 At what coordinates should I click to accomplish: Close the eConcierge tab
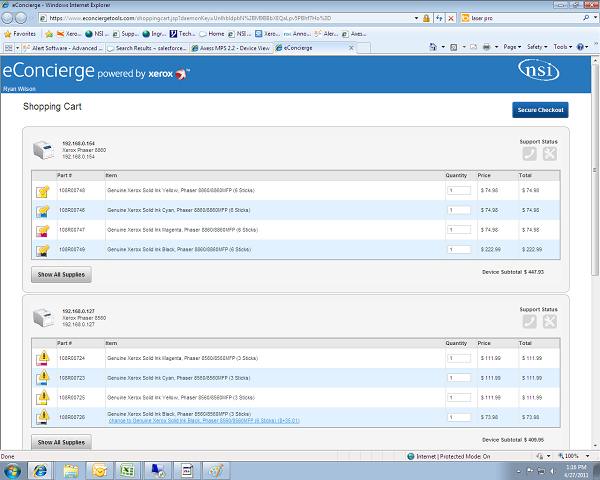pyautogui.click(x=351, y=48)
